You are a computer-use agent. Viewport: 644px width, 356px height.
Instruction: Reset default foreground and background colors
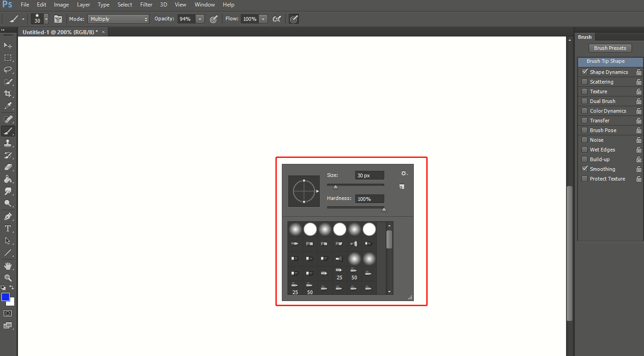[x=4, y=287]
